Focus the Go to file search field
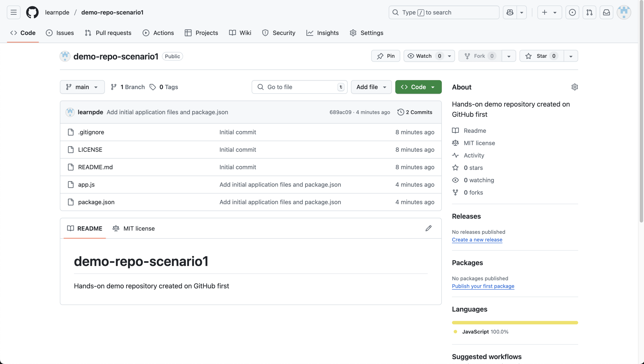The width and height of the screenshot is (644, 364). tap(299, 87)
